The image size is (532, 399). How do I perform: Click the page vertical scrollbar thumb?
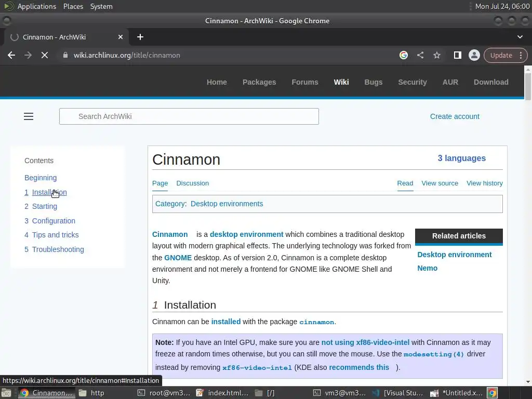coord(528,87)
